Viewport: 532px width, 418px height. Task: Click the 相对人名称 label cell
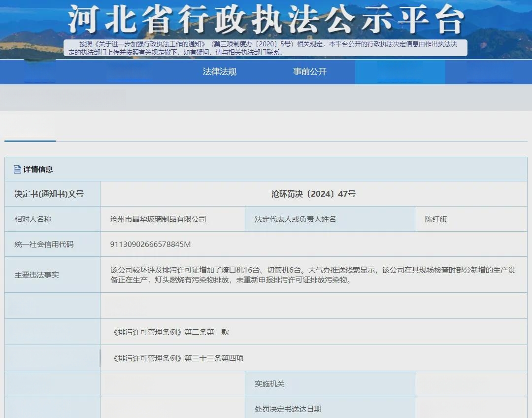click(x=53, y=219)
